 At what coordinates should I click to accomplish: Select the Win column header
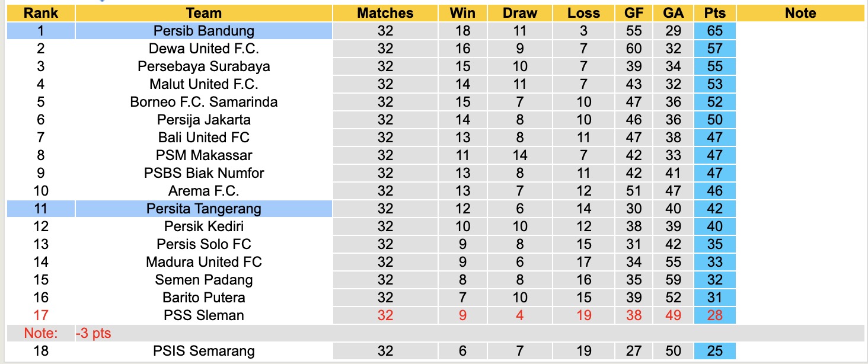click(462, 13)
